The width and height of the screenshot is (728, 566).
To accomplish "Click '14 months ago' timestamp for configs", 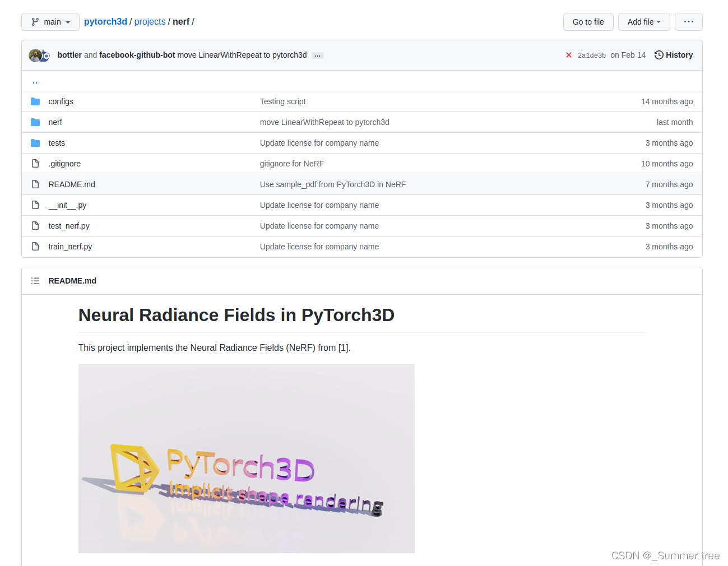I will click(667, 101).
